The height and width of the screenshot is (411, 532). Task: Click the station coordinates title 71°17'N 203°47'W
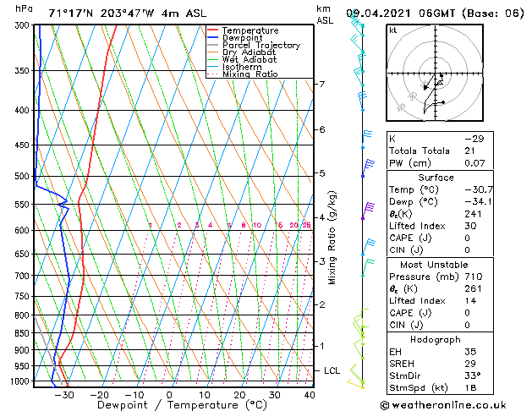(x=101, y=14)
